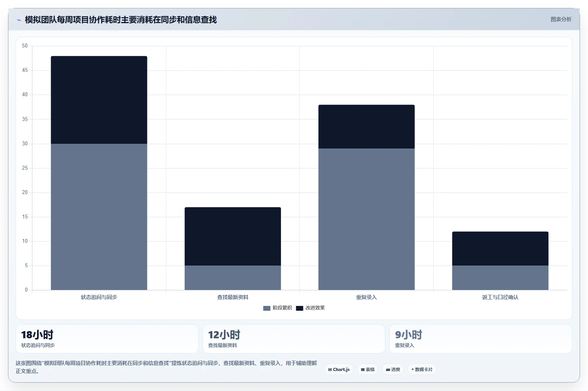The height and width of the screenshot is (391, 588).
Task: Click the 数据卡片 tag pill
Action: coord(422,369)
